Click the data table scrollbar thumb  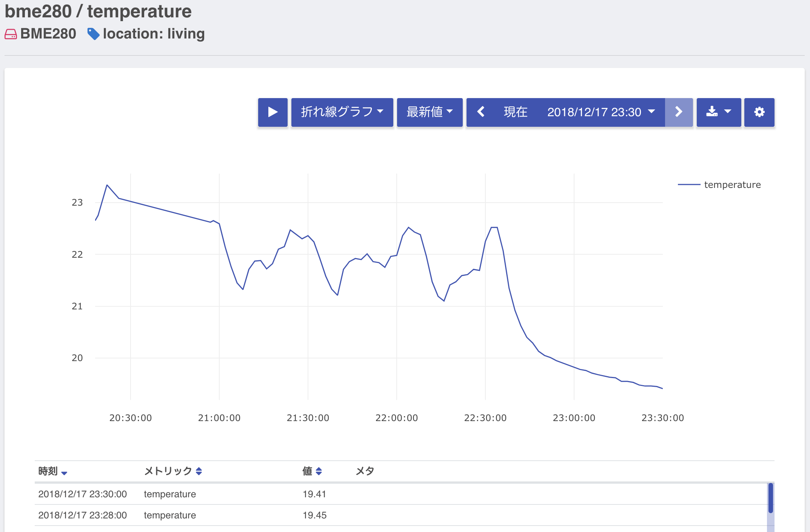(x=770, y=498)
